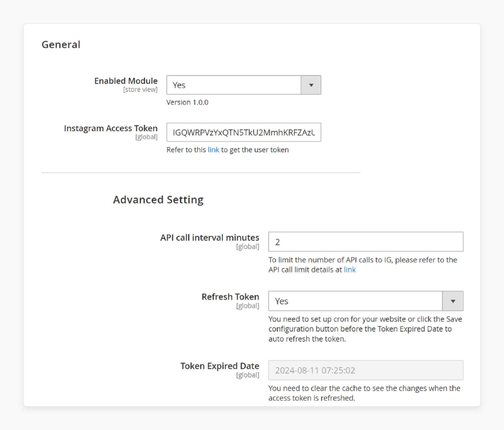Open the link to get the user token

point(213,150)
